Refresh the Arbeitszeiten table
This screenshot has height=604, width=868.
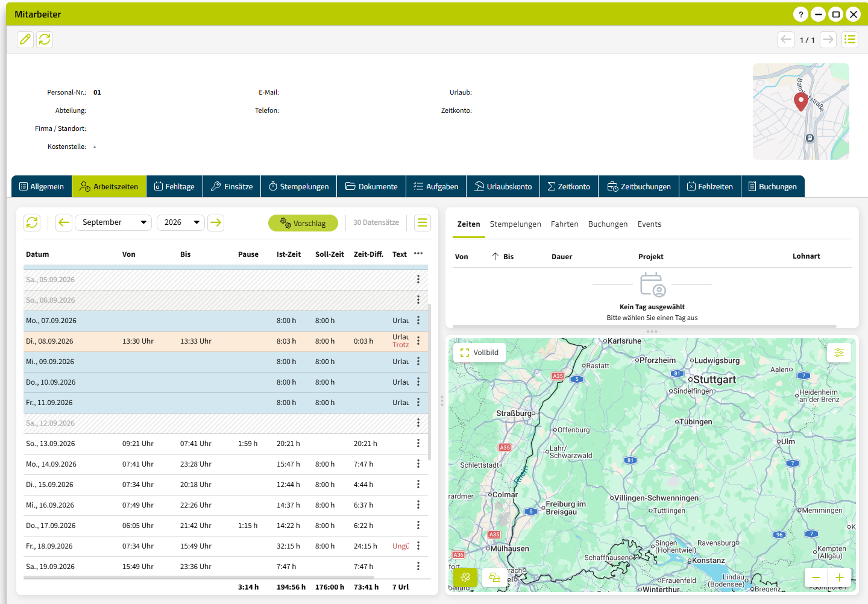click(32, 222)
